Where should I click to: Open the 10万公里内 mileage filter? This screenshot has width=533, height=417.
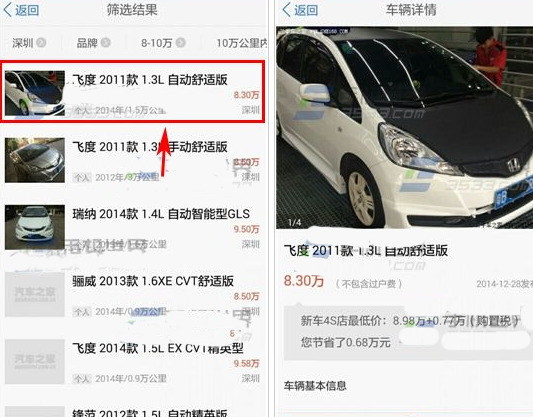click(242, 43)
